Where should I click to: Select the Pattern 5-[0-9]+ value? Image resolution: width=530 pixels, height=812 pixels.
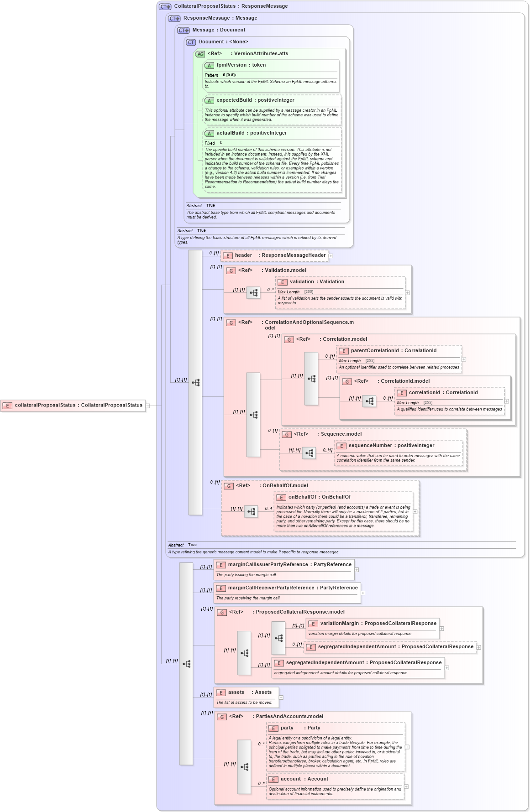pos(230,75)
